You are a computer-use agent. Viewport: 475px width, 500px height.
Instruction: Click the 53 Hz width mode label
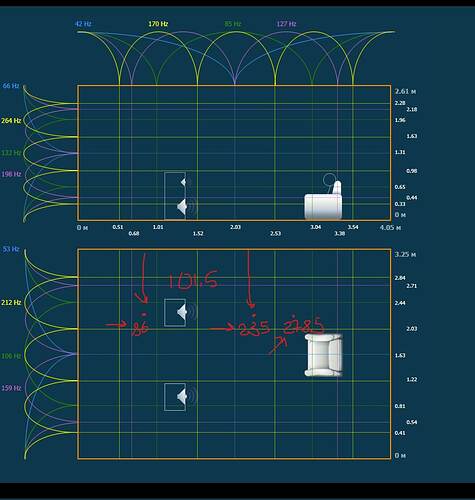click(x=11, y=249)
